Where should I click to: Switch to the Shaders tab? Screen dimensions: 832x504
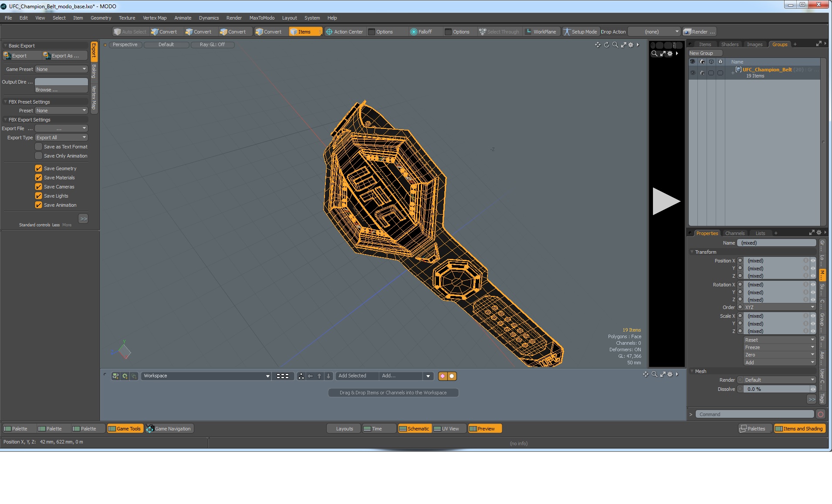[x=730, y=44]
